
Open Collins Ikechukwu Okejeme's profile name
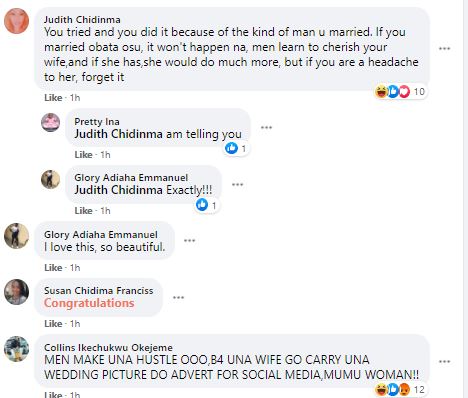[108, 348]
